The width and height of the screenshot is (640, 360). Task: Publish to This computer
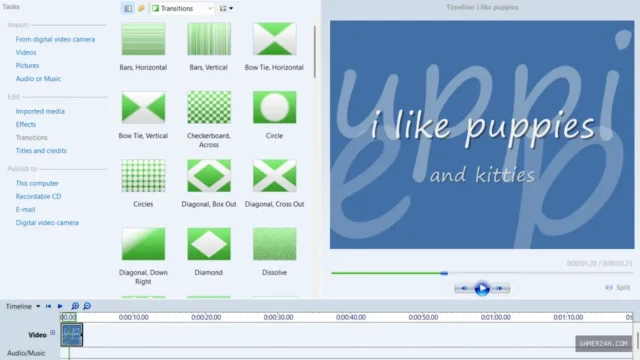click(37, 183)
